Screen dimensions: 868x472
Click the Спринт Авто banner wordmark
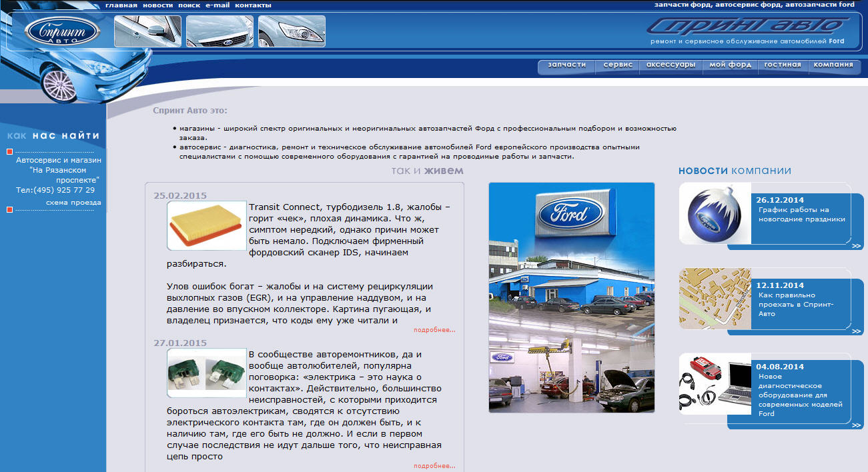coord(747,25)
